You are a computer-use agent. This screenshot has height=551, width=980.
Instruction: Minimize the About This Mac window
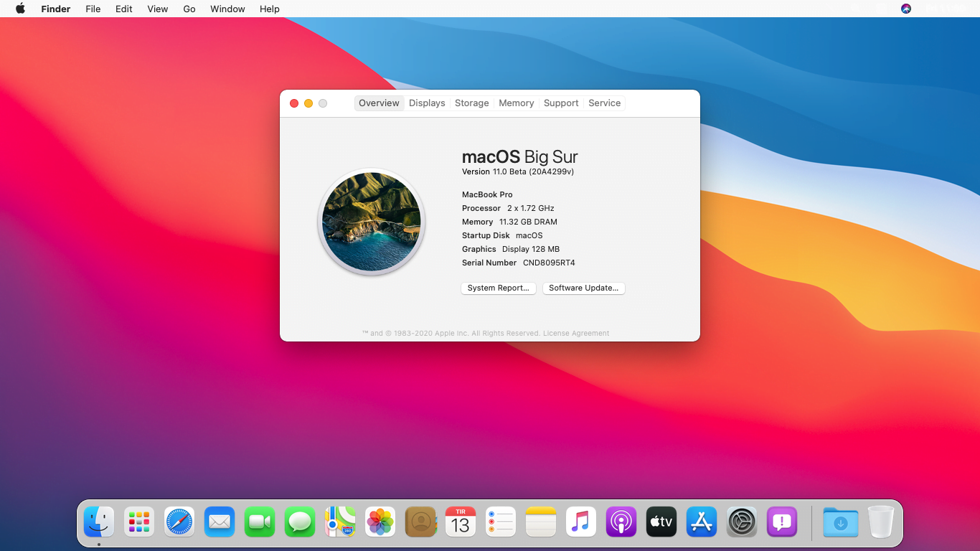click(308, 103)
